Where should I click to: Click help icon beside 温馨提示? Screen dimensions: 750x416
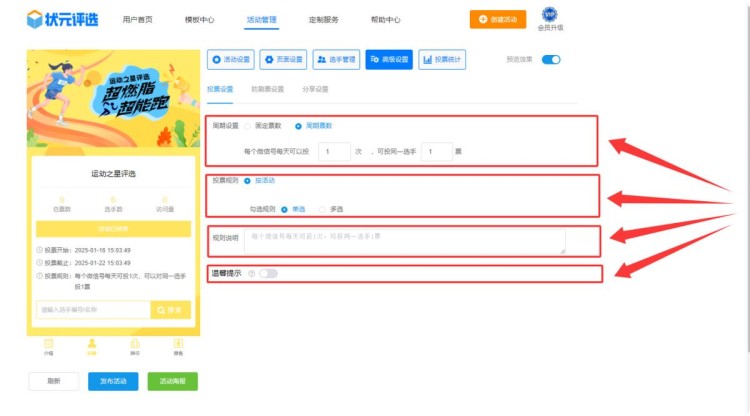click(250, 273)
